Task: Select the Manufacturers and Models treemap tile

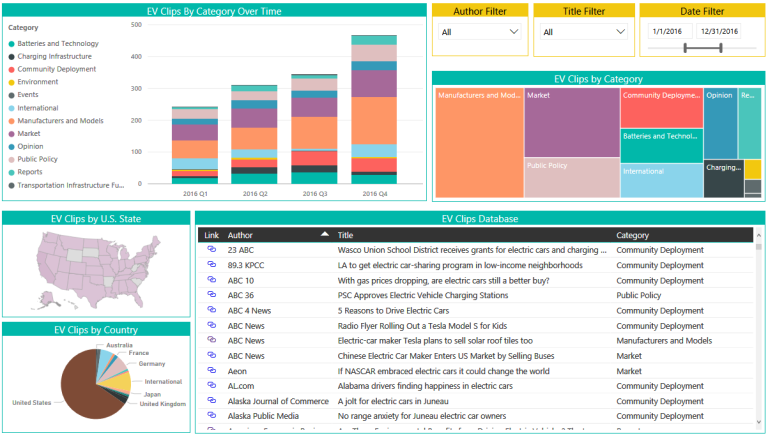Action: (480, 143)
